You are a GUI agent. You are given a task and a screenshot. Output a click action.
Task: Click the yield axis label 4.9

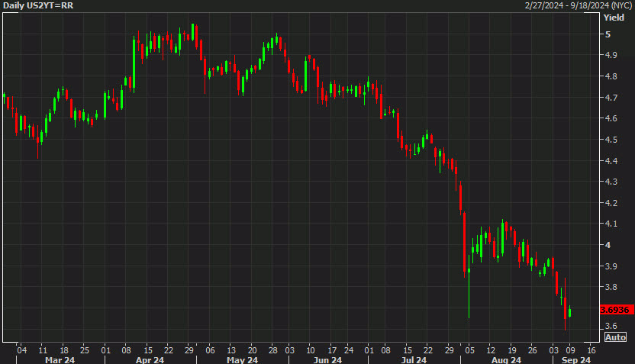pyautogui.click(x=611, y=55)
